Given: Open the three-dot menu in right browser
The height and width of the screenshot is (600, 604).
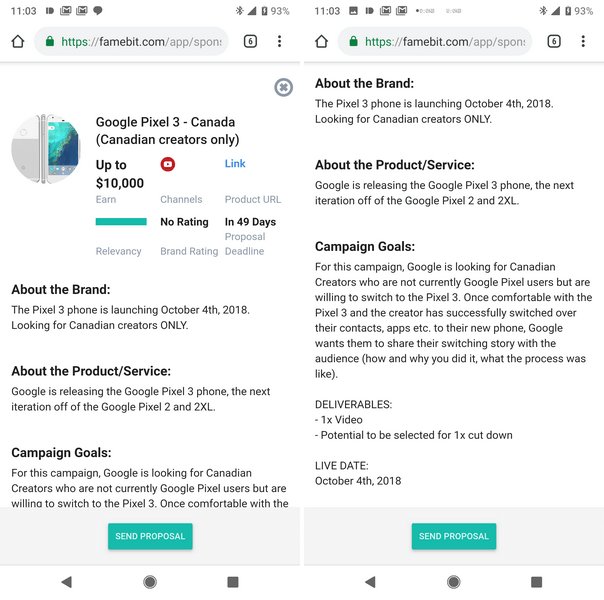Looking at the screenshot, I should pyautogui.click(x=584, y=42).
